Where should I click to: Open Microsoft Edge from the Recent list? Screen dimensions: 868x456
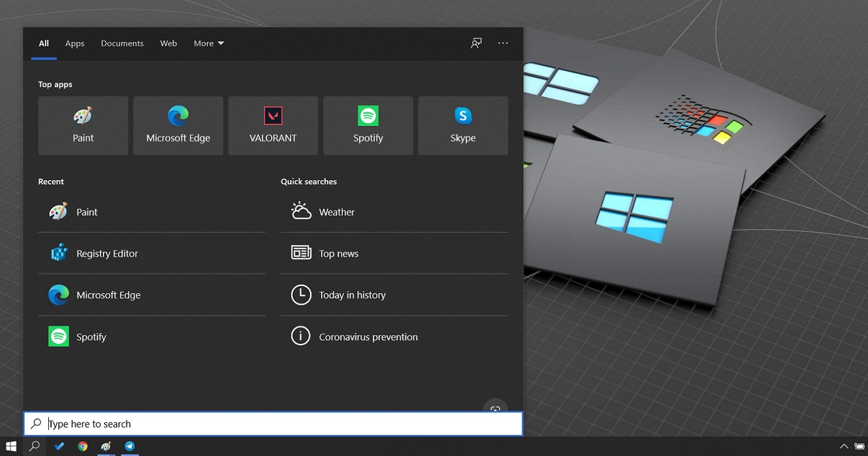point(152,295)
